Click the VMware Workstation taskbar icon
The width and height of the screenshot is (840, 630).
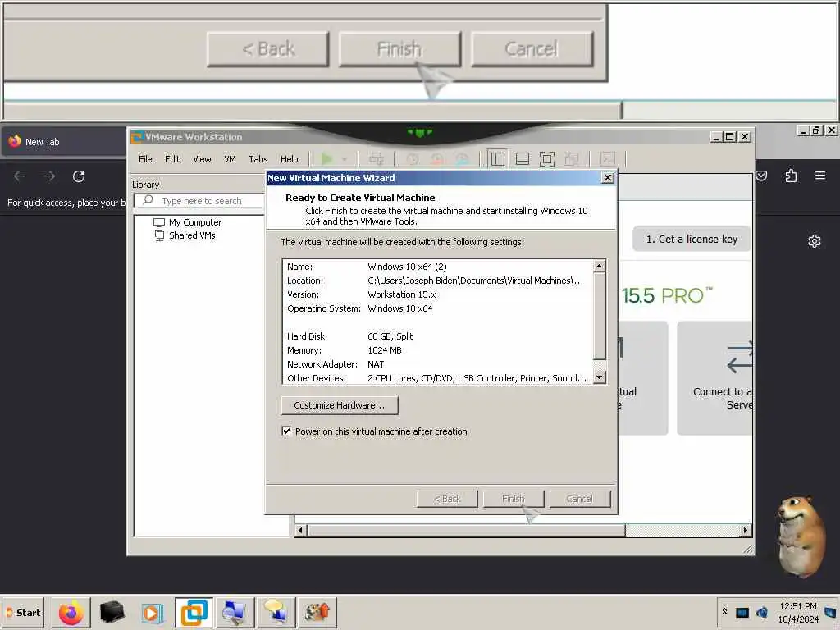194,612
